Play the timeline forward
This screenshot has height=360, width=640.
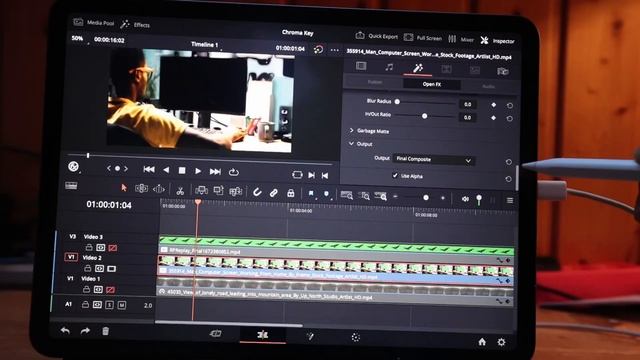click(x=198, y=171)
